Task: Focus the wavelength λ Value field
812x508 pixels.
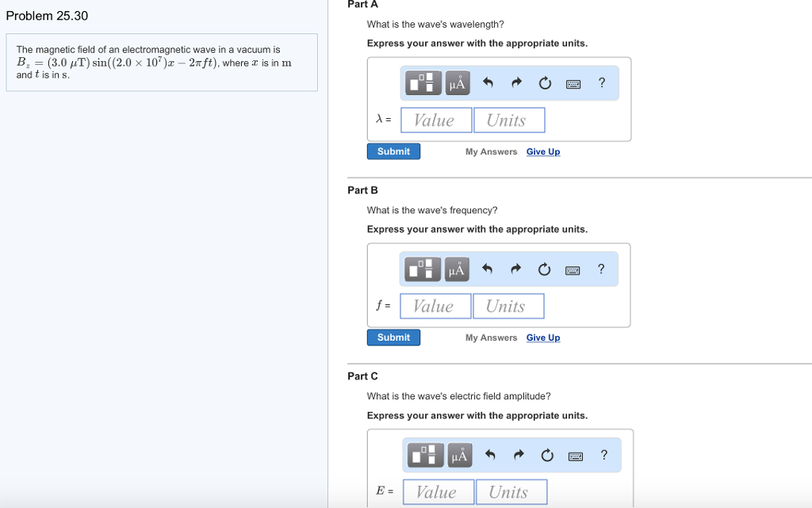Action: [x=436, y=120]
